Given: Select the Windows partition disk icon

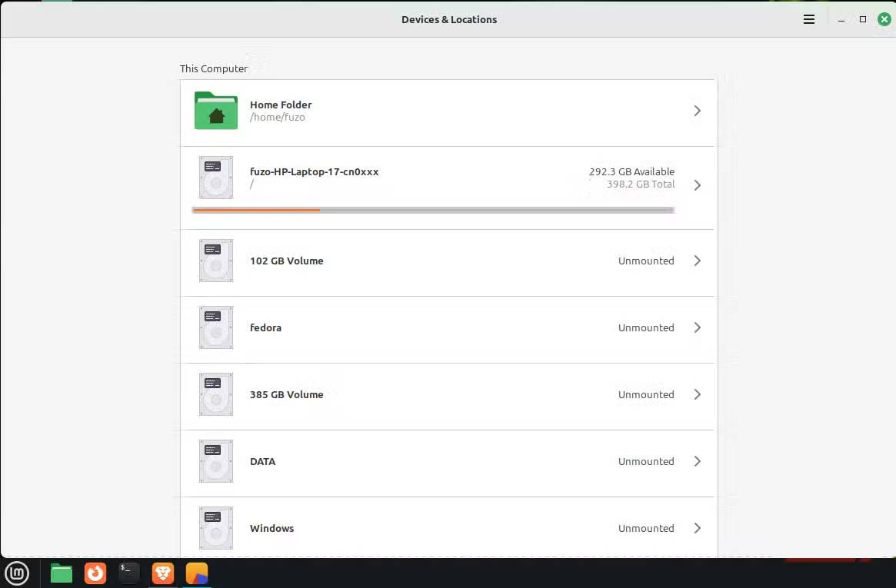Looking at the screenshot, I should tap(215, 528).
